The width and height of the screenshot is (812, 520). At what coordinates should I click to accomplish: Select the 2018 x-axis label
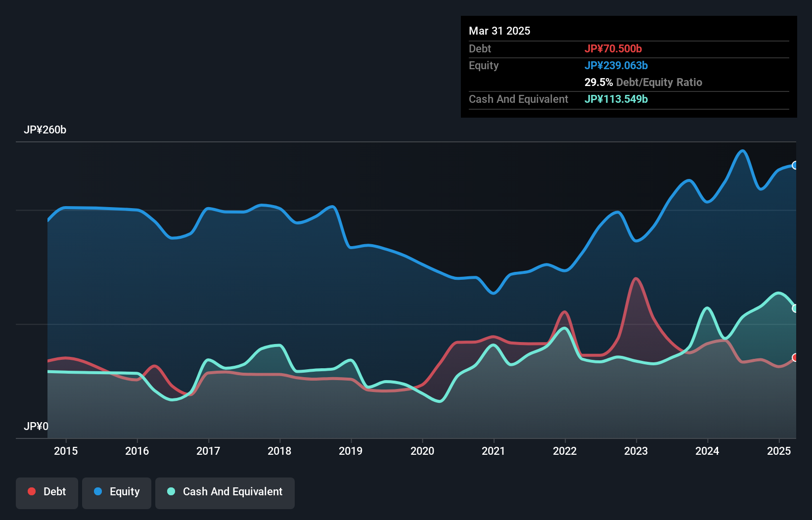(x=279, y=451)
